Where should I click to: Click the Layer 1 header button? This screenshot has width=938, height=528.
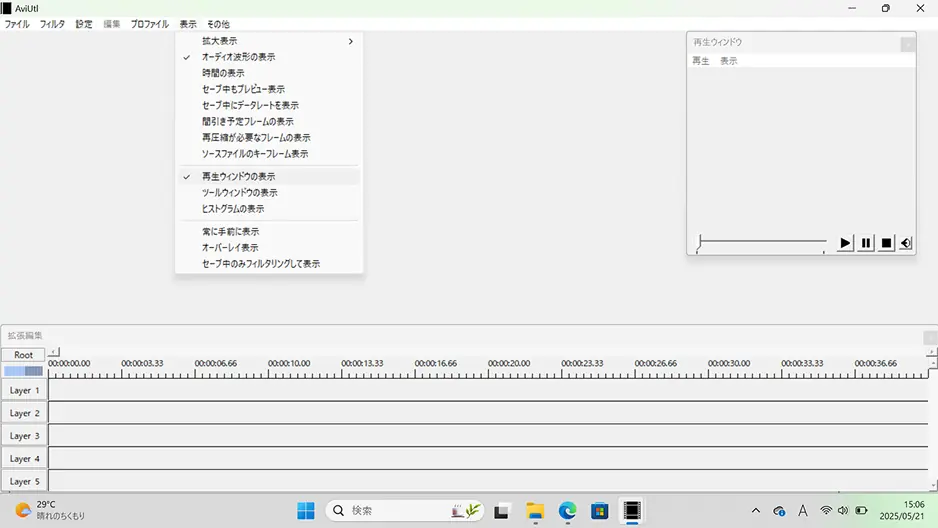24,390
